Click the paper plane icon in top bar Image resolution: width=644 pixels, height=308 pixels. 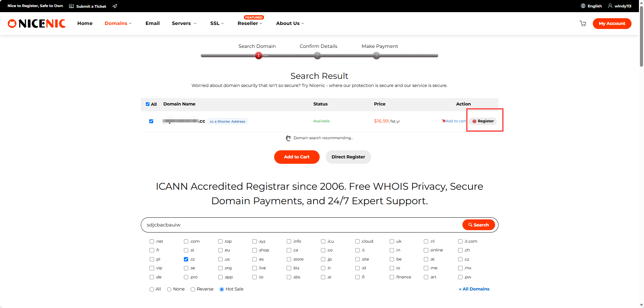(x=115, y=6)
